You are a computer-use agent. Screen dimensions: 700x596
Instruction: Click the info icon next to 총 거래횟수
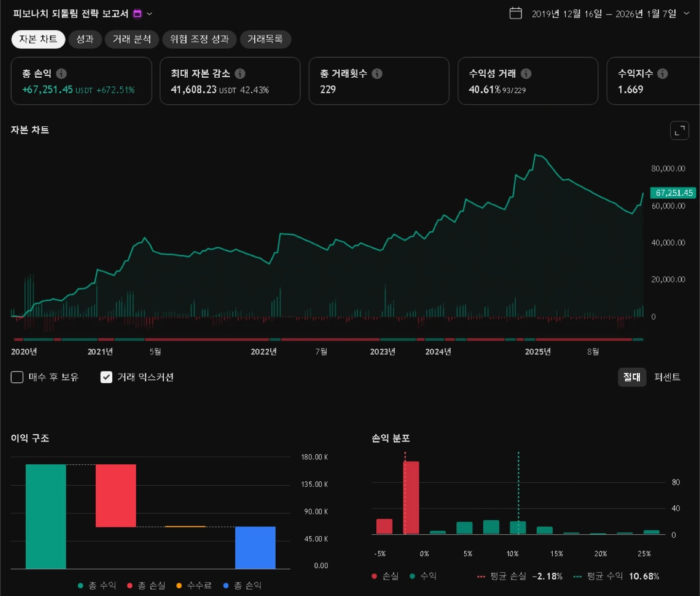coord(377,73)
